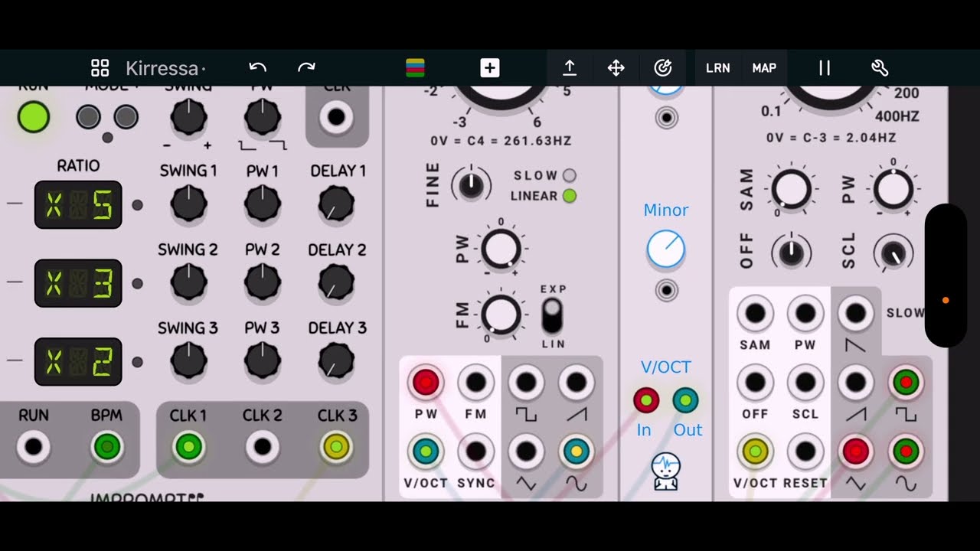Click the V/OCT Out jack

(x=685, y=400)
